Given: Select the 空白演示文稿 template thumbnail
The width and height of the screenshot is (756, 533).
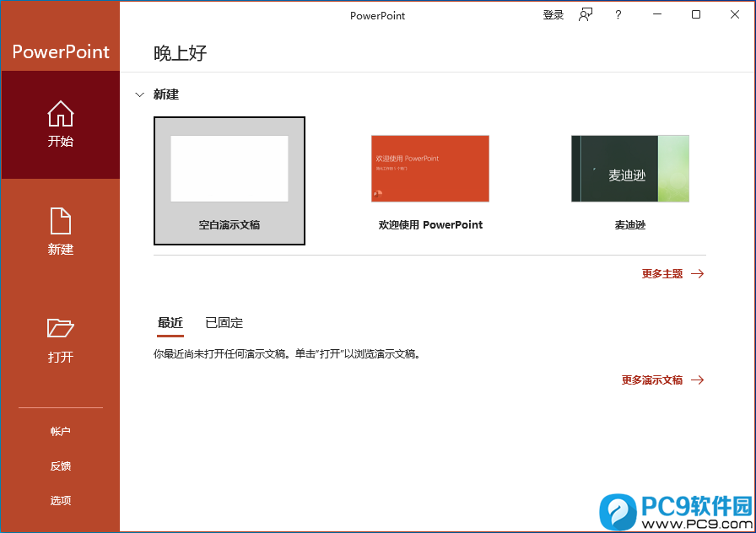Looking at the screenshot, I should [229, 169].
